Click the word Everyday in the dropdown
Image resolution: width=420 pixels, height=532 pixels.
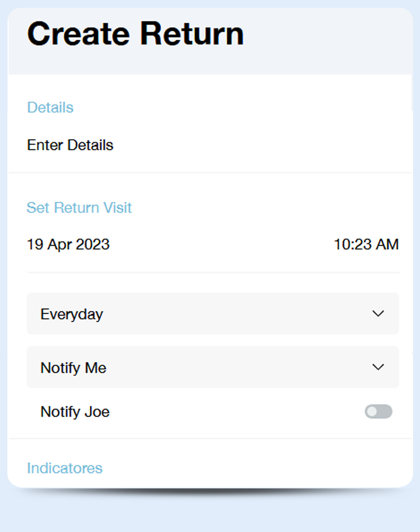[x=72, y=314]
